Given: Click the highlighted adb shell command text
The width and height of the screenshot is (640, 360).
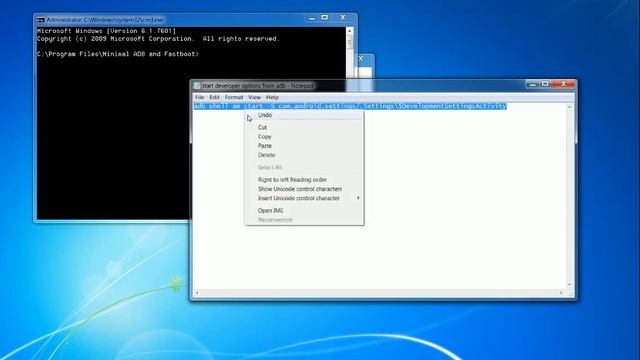Looking at the screenshot, I should [350, 106].
